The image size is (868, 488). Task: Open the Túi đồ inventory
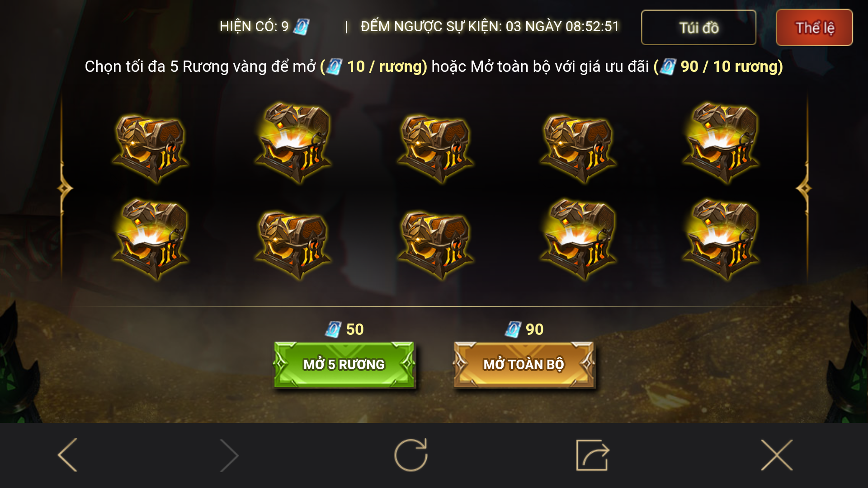698,28
